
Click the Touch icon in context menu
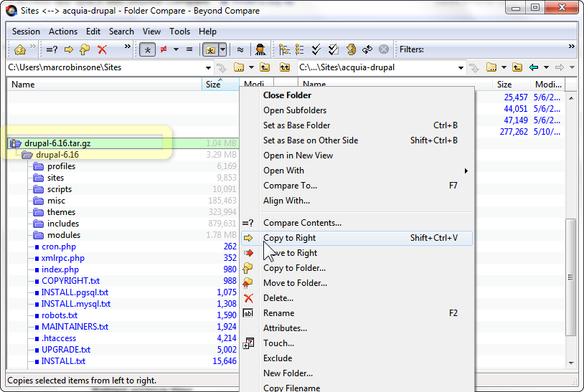click(248, 343)
